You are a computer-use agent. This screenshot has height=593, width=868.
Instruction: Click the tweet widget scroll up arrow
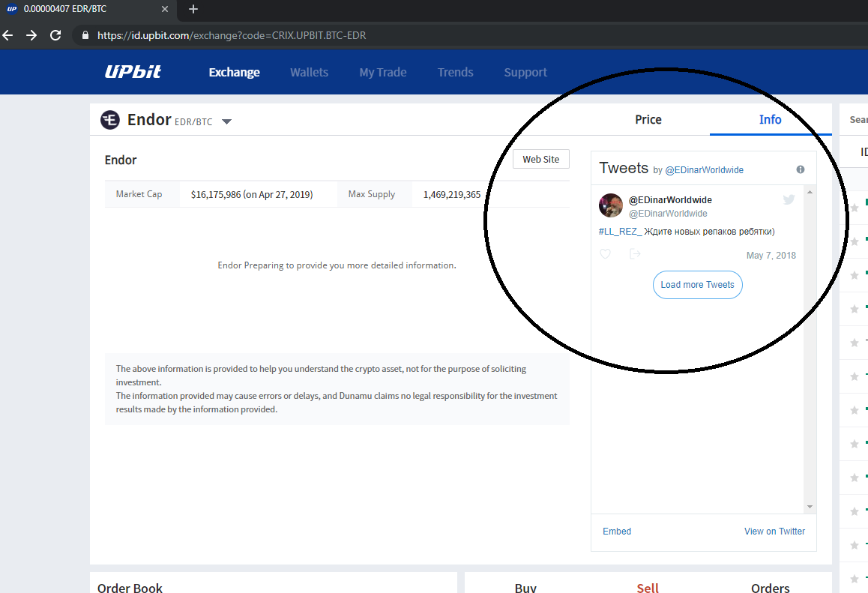pos(810,192)
